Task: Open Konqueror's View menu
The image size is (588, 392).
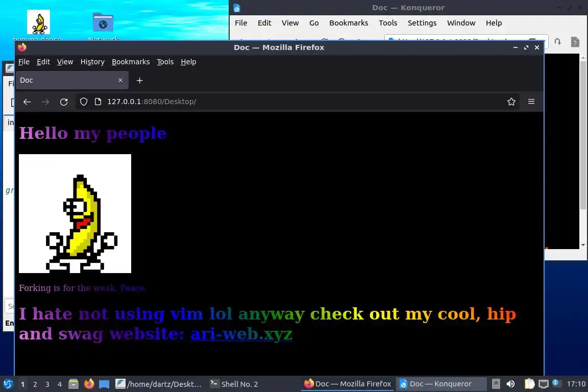Action: [290, 23]
